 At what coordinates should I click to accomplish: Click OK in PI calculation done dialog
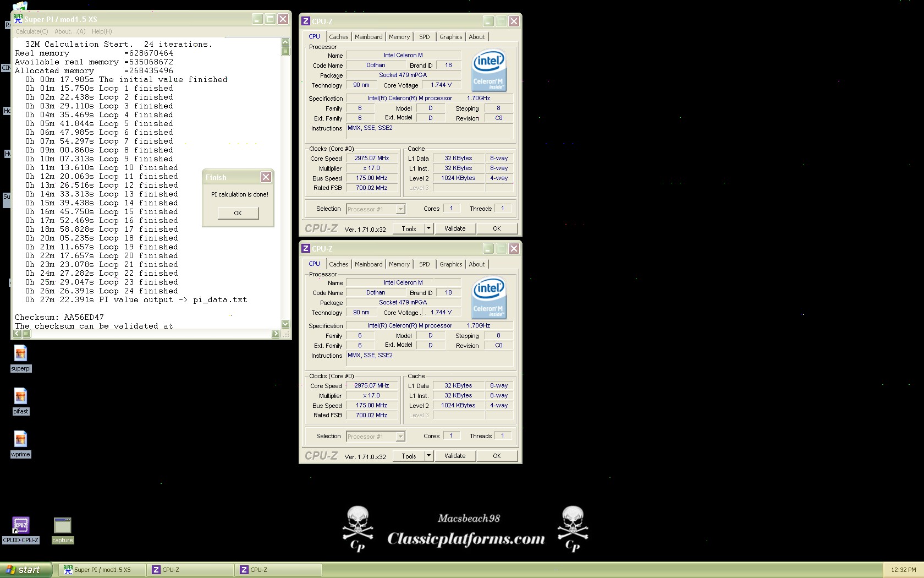tap(238, 213)
